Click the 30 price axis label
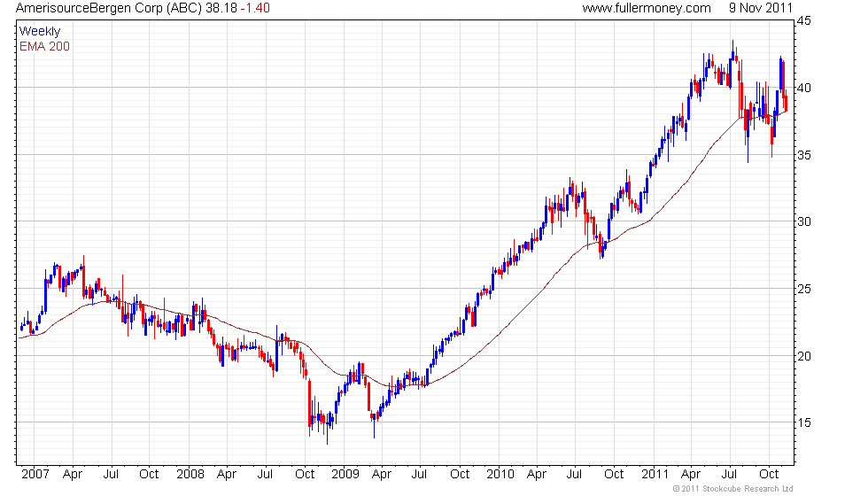 [x=804, y=222]
